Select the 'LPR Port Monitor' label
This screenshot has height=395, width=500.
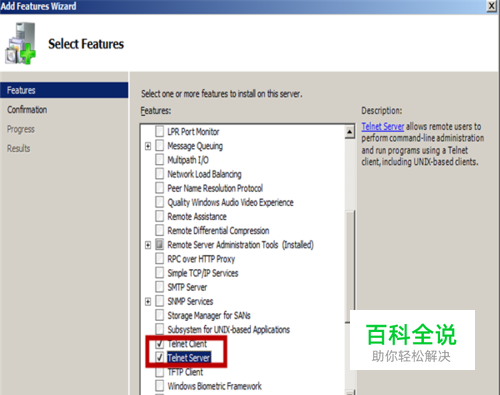click(193, 132)
